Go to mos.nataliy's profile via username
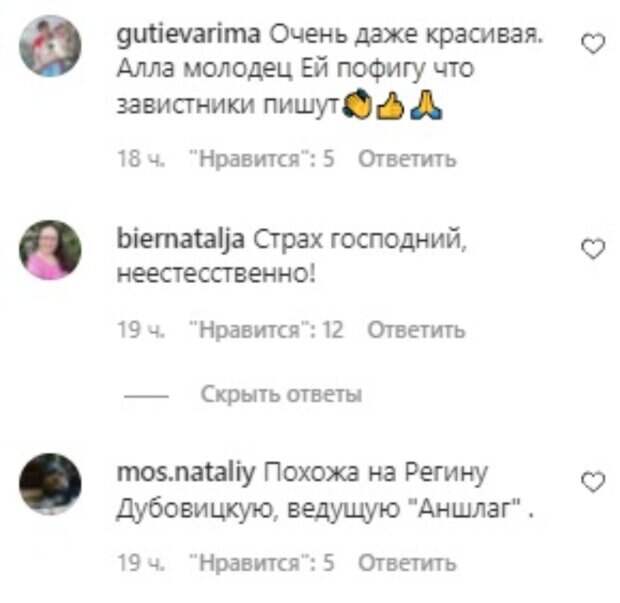Image resolution: width=620 pixels, height=603 pixels. (186, 472)
